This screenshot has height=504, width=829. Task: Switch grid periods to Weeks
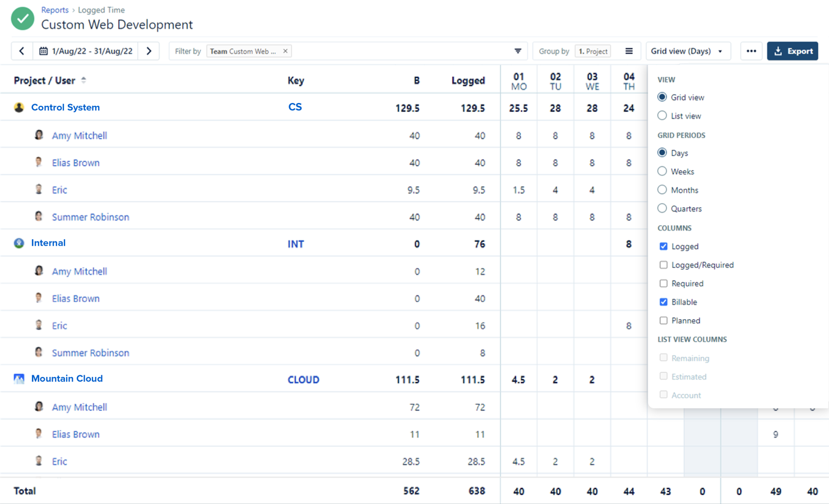663,171
